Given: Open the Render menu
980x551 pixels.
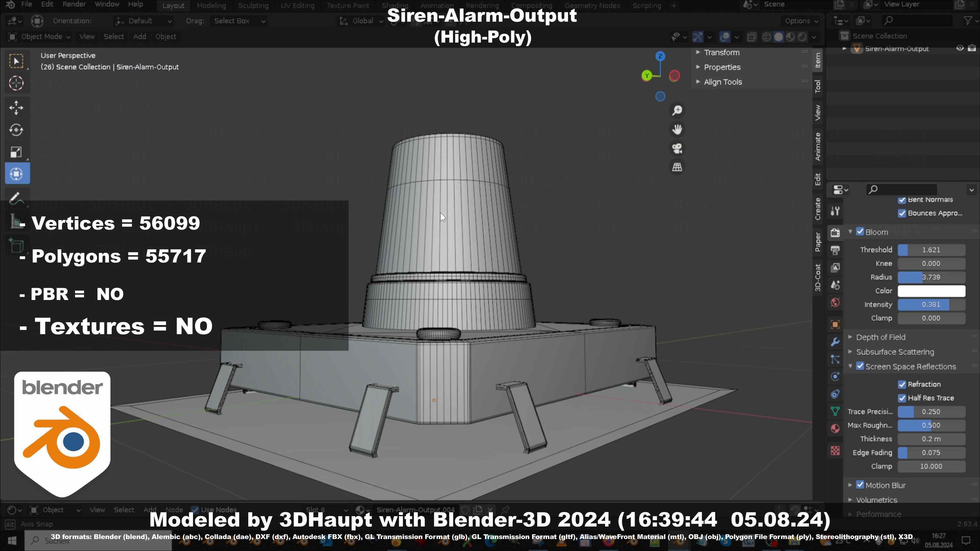Looking at the screenshot, I should (74, 4).
